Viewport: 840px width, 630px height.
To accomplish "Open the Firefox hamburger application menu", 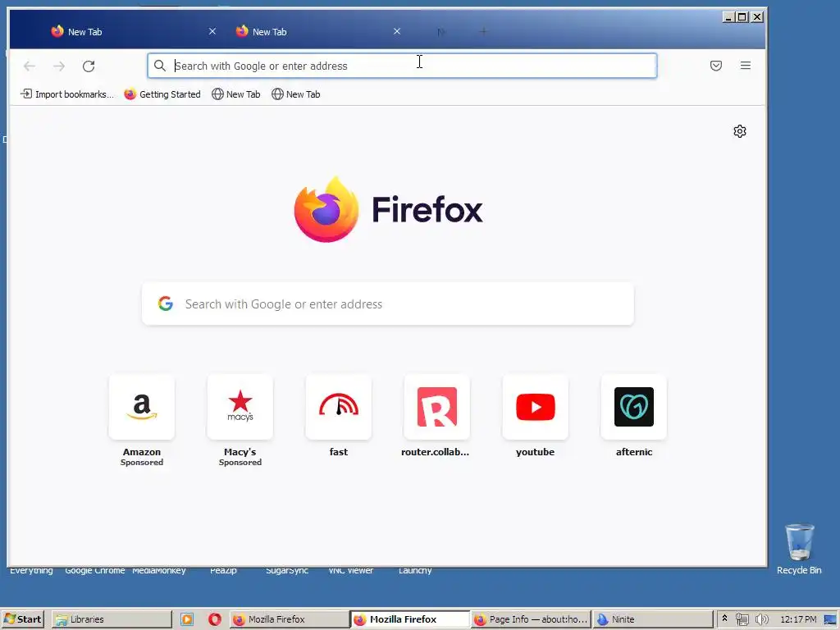I will tap(745, 66).
